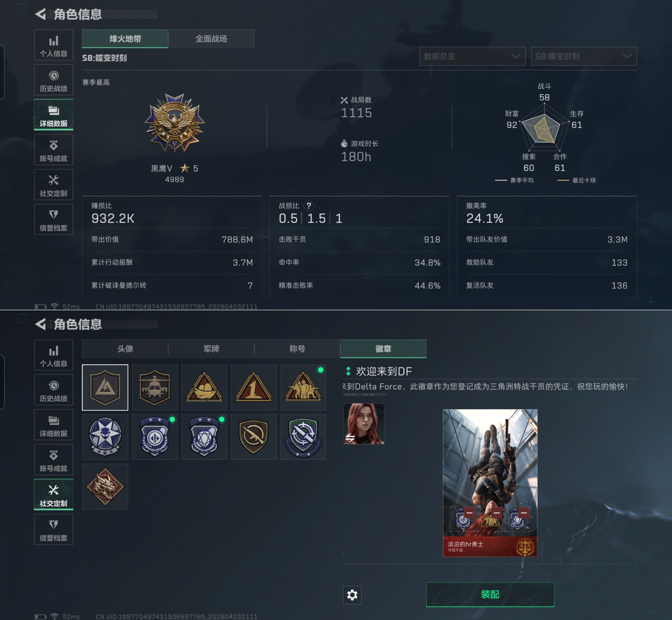Switch to the 全面战场 tab
This screenshot has width=672, height=620.
click(x=211, y=38)
